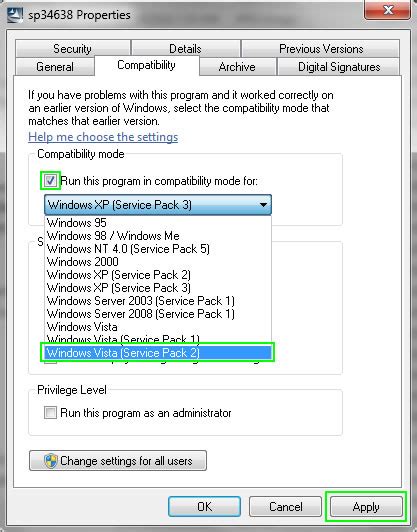Go to the General tab
The height and width of the screenshot is (532, 417).
(x=55, y=66)
